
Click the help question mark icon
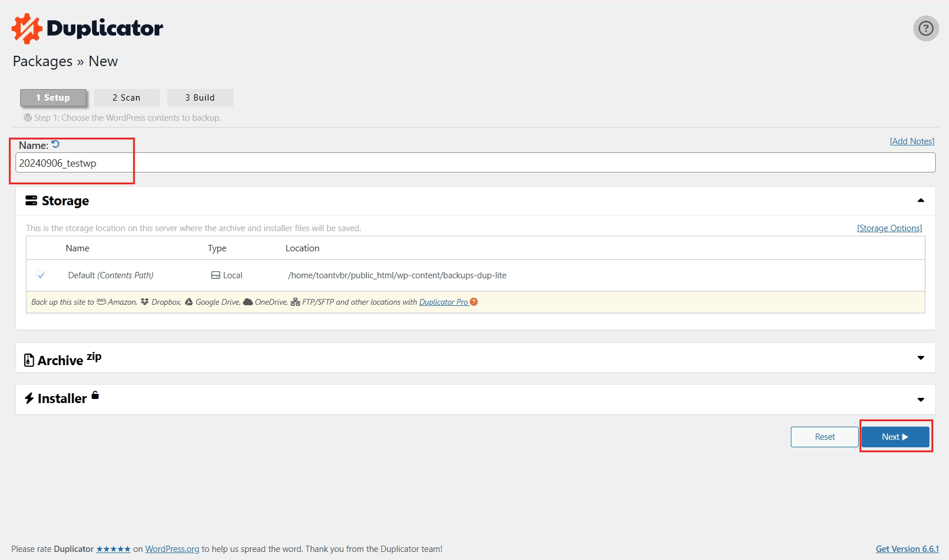pos(925,28)
